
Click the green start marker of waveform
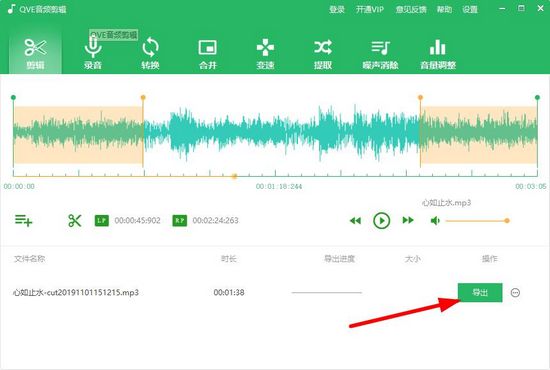click(13, 97)
